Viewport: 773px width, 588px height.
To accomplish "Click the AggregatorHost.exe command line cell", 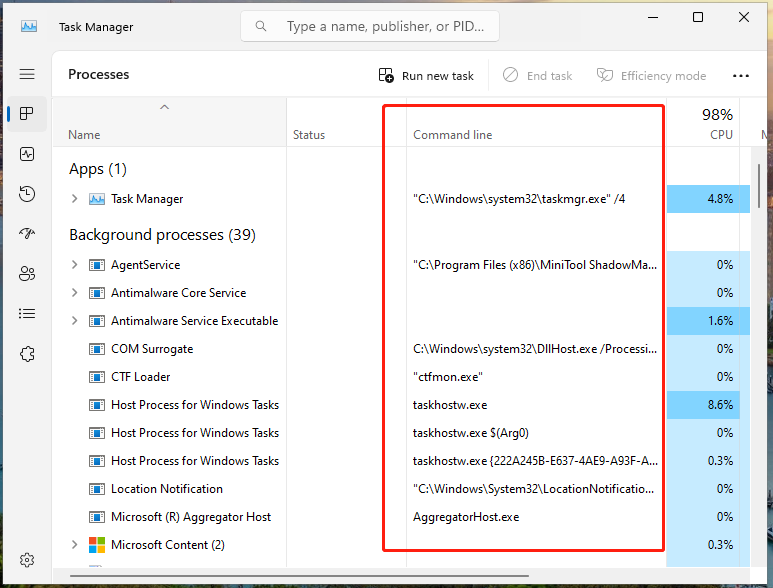I will coord(466,517).
